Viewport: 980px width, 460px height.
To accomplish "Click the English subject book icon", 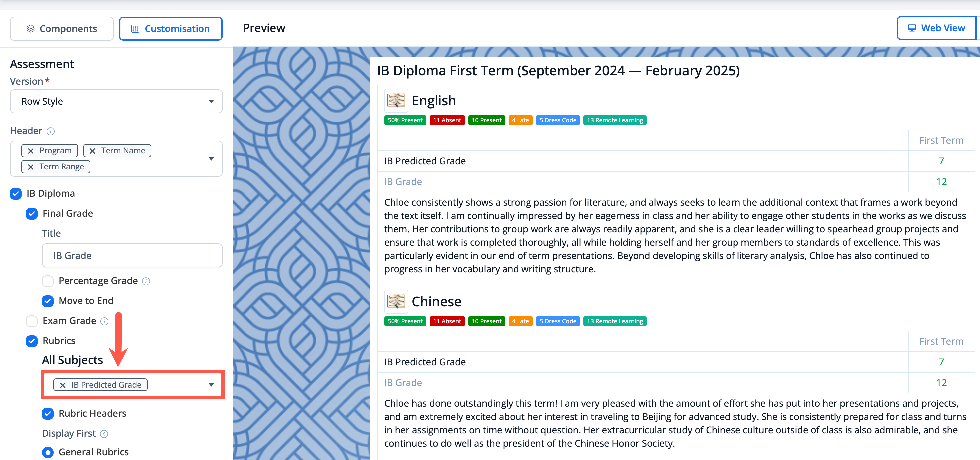I will 396,101.
